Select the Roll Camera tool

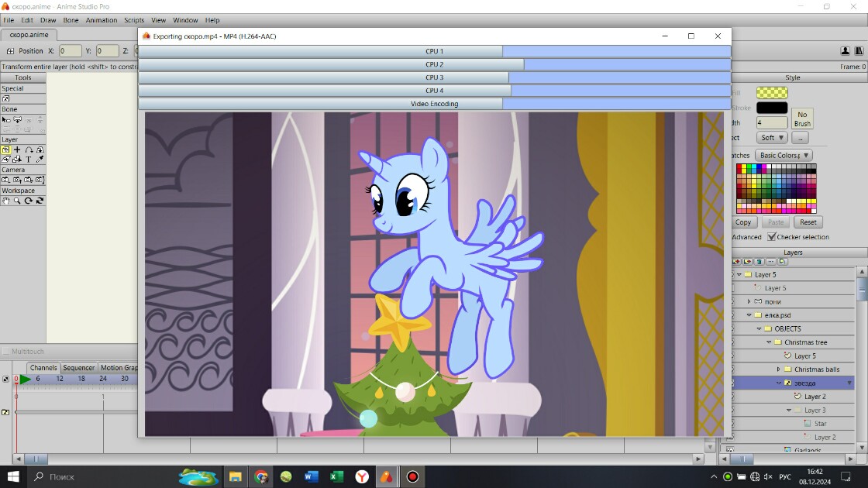[29, 180]
